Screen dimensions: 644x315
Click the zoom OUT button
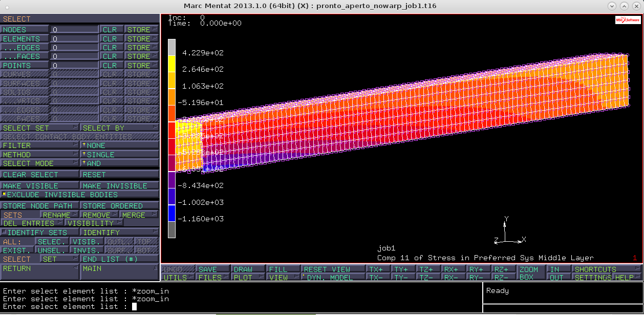(x=559, y=277)
